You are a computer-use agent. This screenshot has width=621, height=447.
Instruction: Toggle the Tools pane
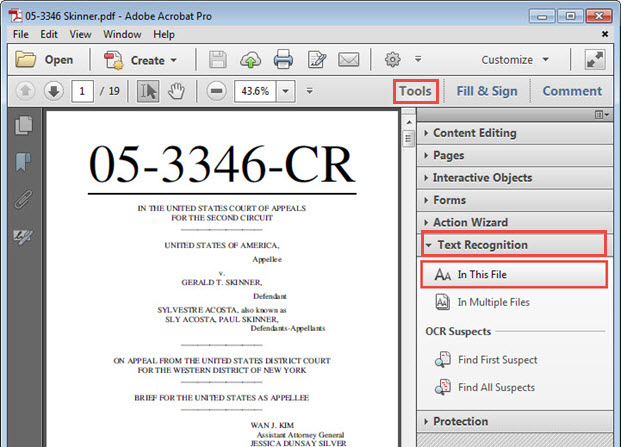tap(415, 91)
